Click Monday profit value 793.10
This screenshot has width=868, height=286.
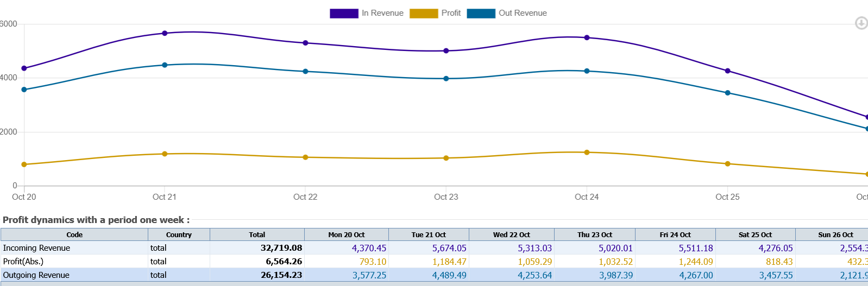[x=373, y=262]
